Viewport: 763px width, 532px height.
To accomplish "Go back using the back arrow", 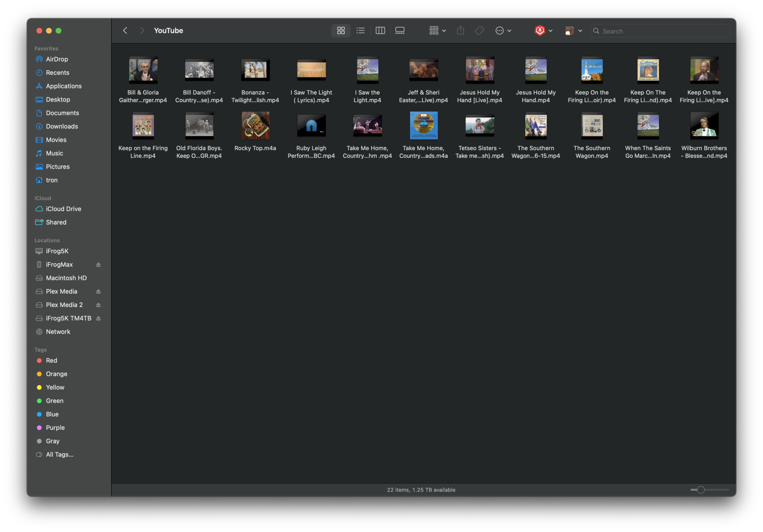I will pos(125,31).
